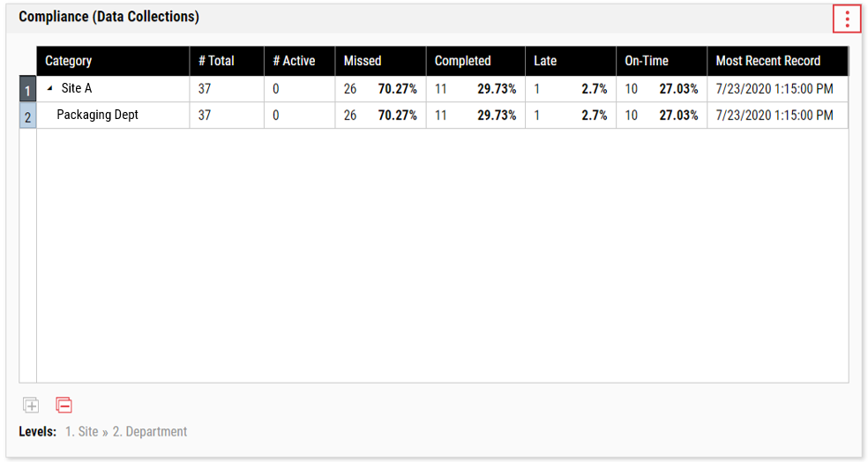Screen dimensions: 868x462
Task: Sort by Most Recent Record column
Action: 778,61
